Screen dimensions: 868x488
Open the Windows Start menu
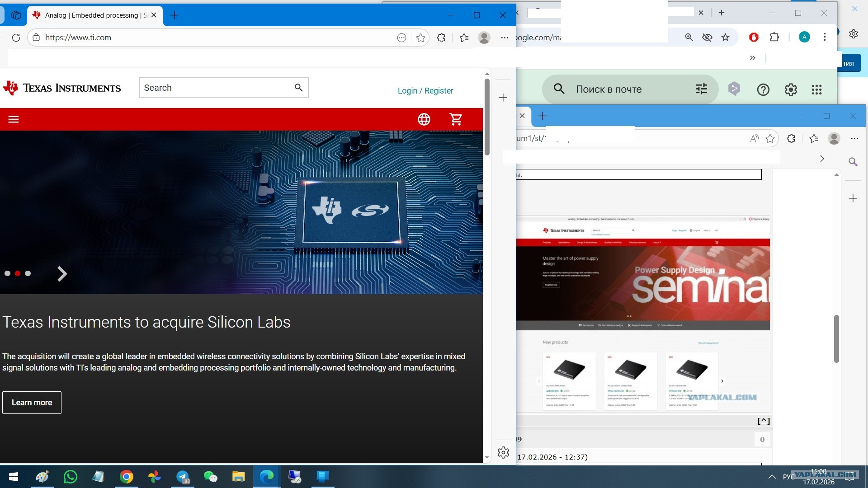[x=14, y=477]
